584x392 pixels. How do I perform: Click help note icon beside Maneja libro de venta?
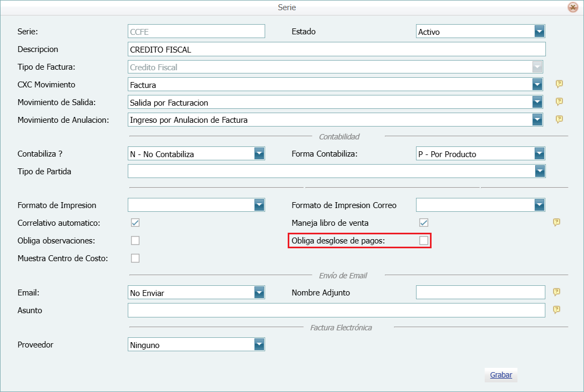coord(557,223)
